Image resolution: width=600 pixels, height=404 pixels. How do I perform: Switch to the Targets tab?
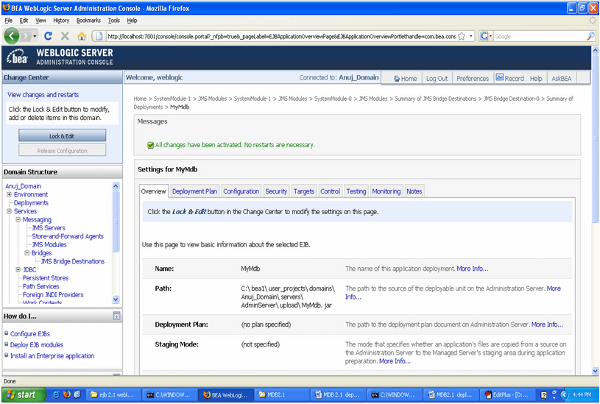click(x=304, y=191)
